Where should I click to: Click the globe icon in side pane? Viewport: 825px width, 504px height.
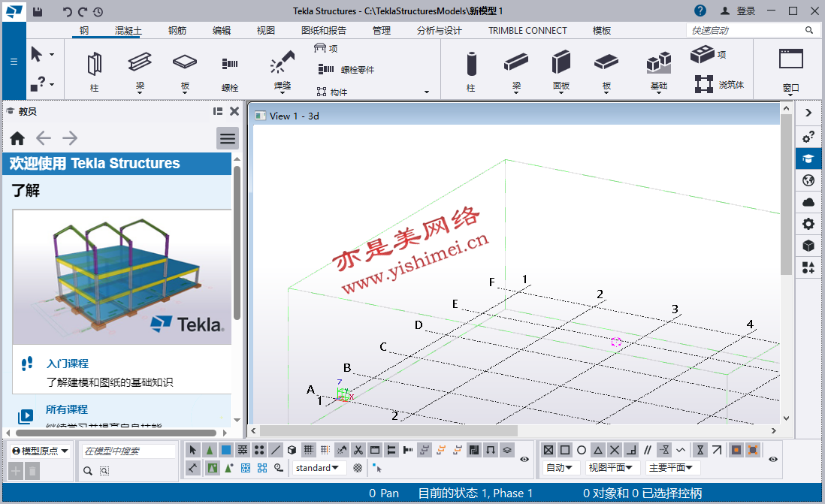click(x=808, y=180)
